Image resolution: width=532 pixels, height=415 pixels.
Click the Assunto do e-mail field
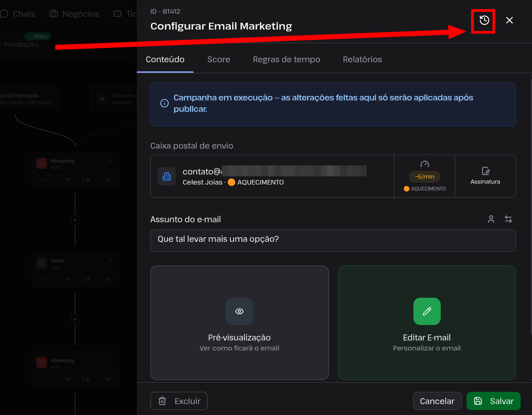coord(333,240)
